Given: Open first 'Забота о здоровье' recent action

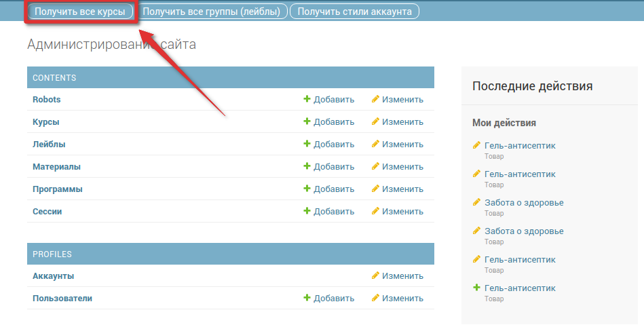Looking at the screenshot, I should 524,202.
